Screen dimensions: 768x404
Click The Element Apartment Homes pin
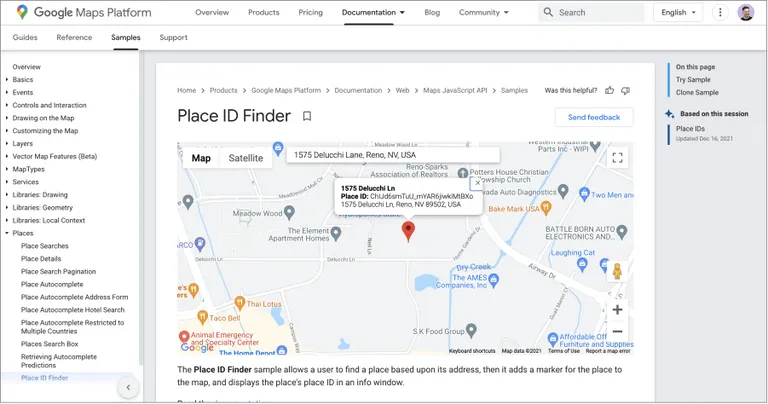[x=336, y=234]
